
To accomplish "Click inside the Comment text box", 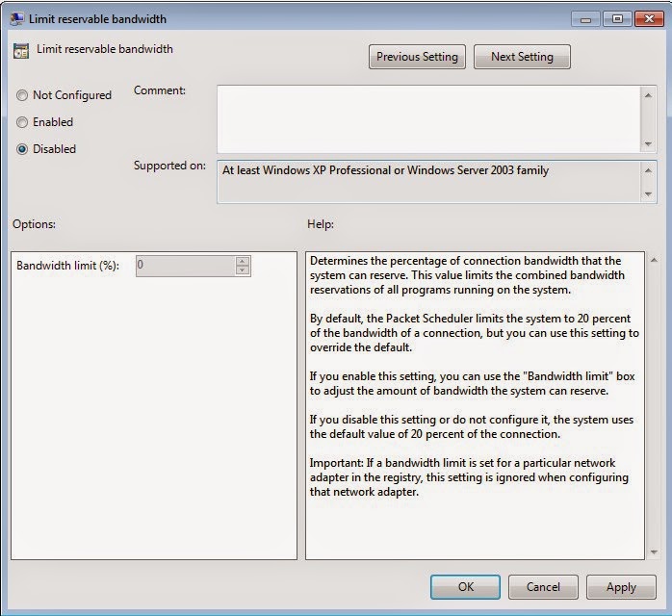I will pos(428,119).
